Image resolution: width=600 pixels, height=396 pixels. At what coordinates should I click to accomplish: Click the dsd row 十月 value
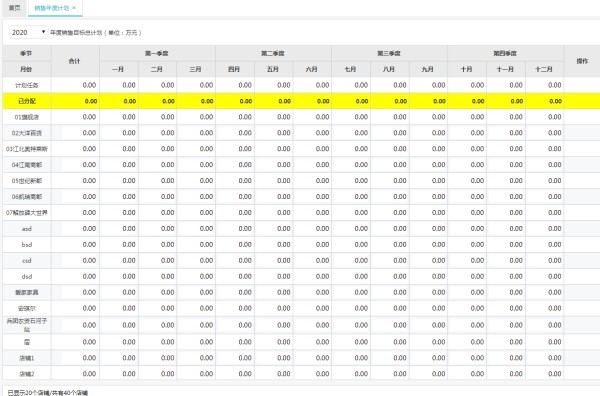coord(477,276)
